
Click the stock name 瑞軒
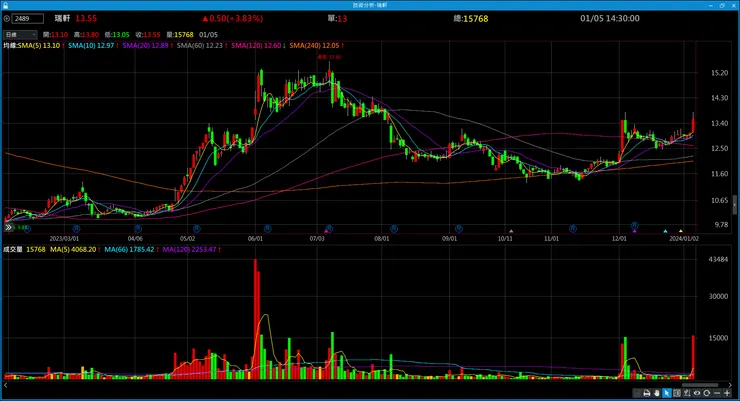62,18
